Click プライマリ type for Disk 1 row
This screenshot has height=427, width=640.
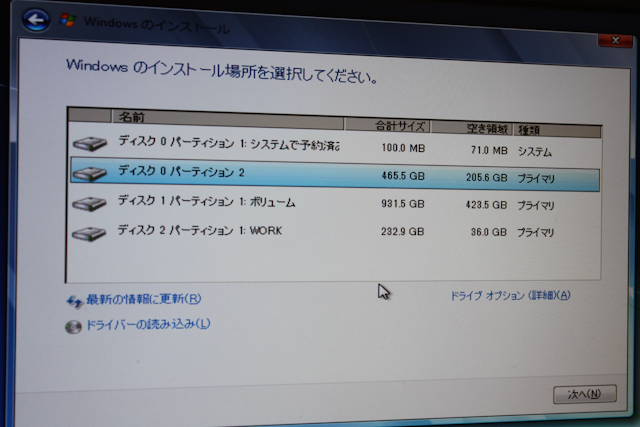coord(536,206)
